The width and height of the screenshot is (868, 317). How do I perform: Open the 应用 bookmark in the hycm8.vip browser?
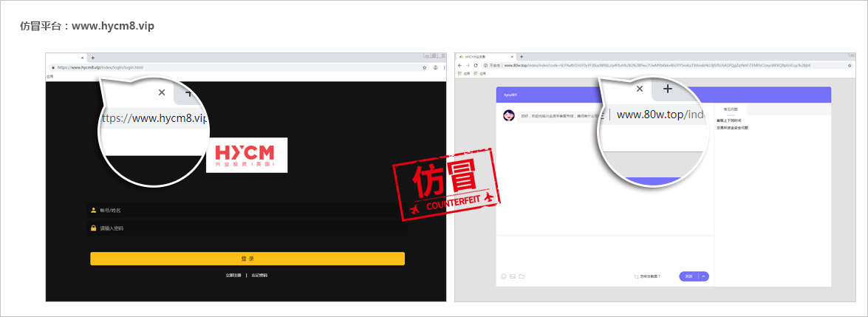coord(50,76)
